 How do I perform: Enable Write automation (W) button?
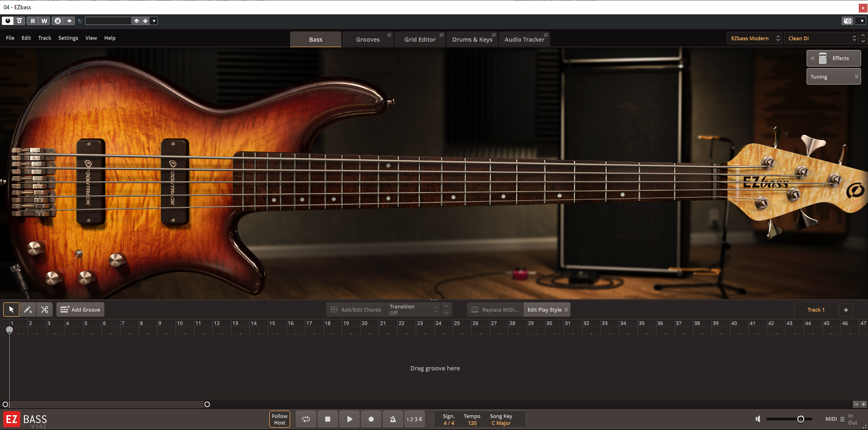(x=44, y=21)
